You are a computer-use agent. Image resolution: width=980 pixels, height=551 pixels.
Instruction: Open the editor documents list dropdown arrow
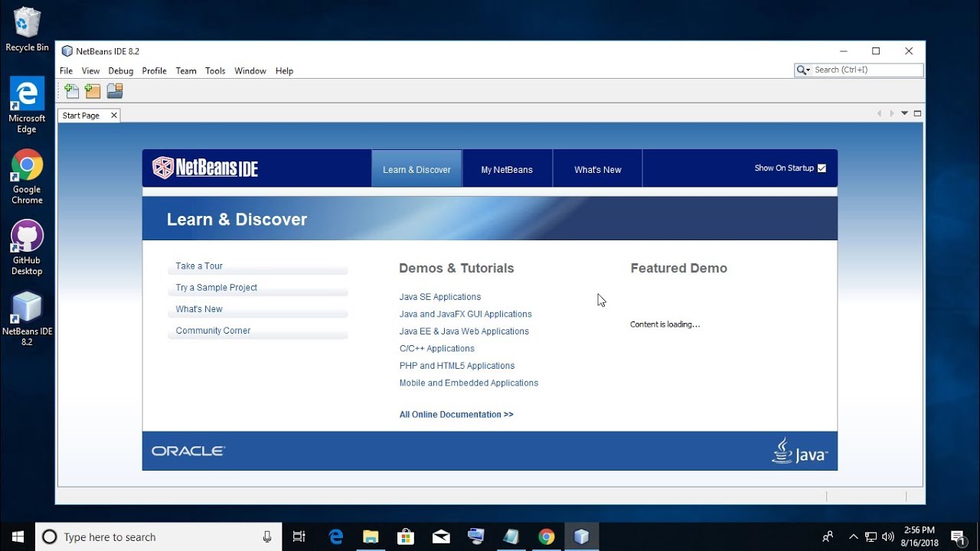coord(904,113)
